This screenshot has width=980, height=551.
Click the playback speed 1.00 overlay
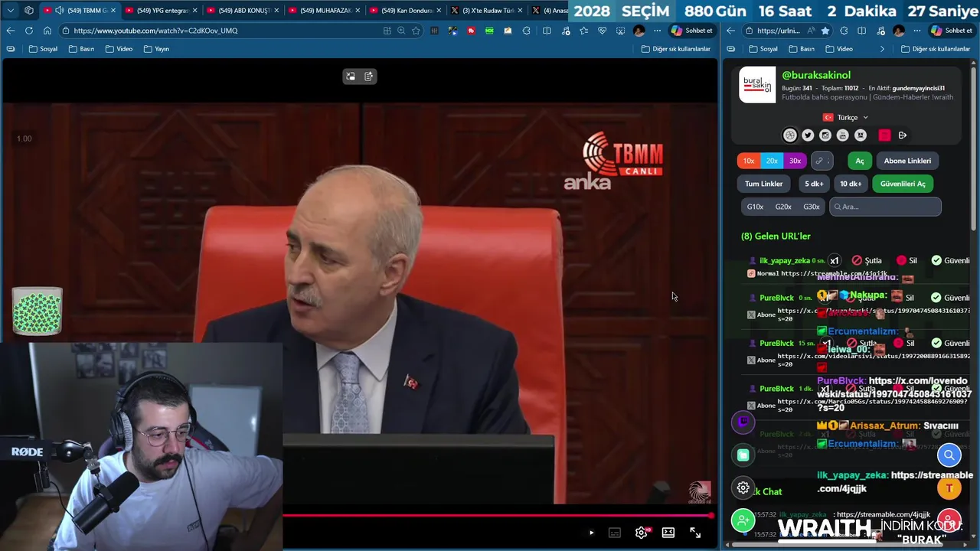click(x=24, y=139)
